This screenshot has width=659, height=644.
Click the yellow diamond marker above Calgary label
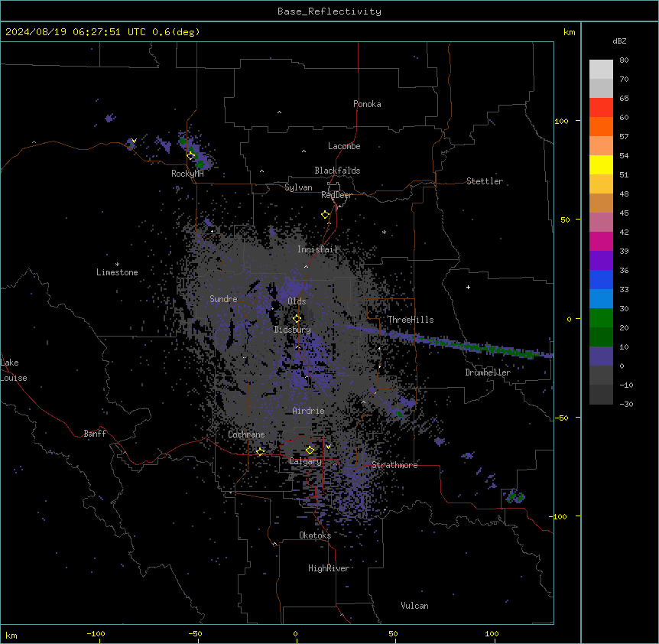[310, 450]
